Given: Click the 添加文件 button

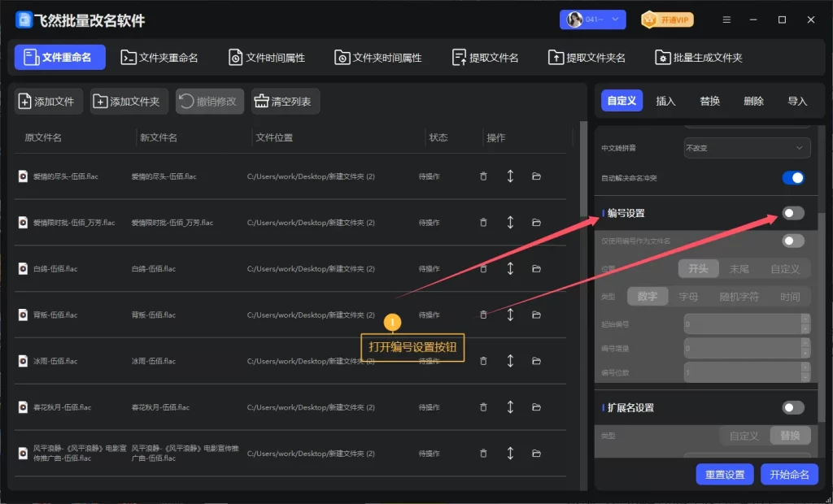Looking at the screenshot, I should pyautogui.click(x=49, y=102).
